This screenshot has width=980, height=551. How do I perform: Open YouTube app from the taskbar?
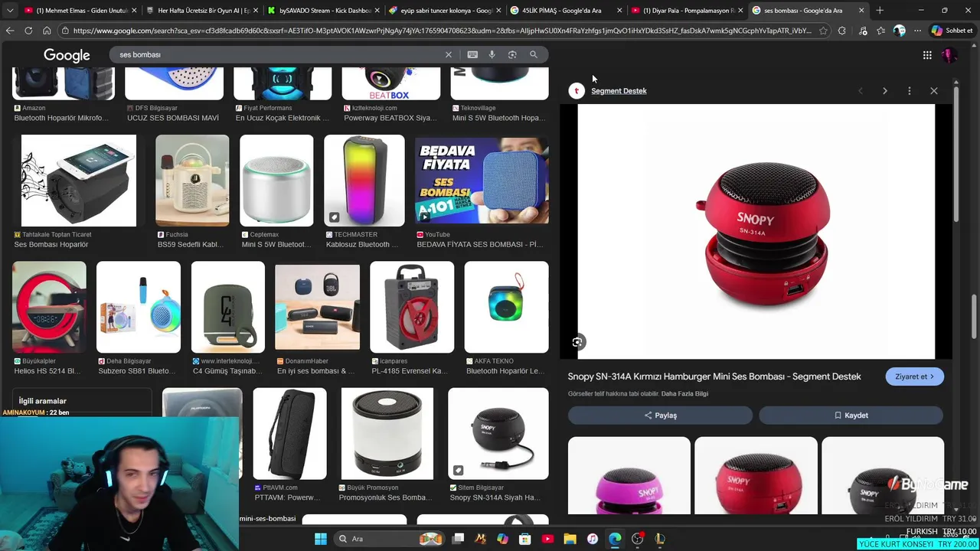(x=547, y=539)
